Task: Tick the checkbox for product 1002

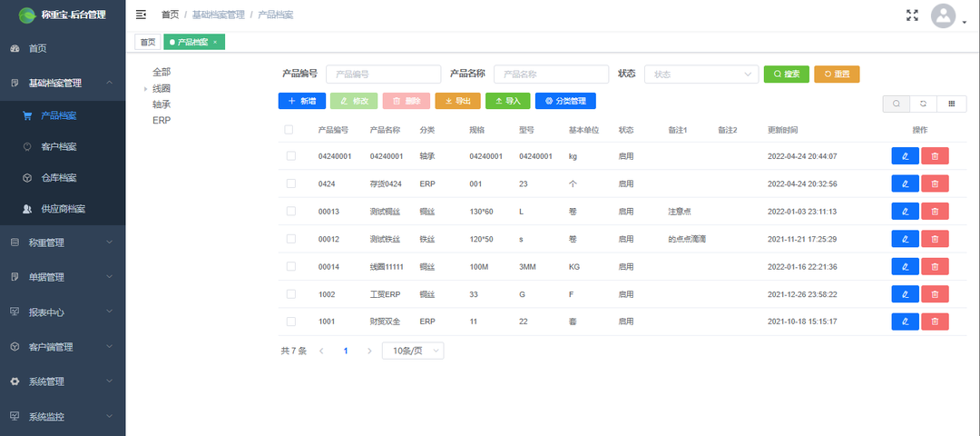Action: 290,294
